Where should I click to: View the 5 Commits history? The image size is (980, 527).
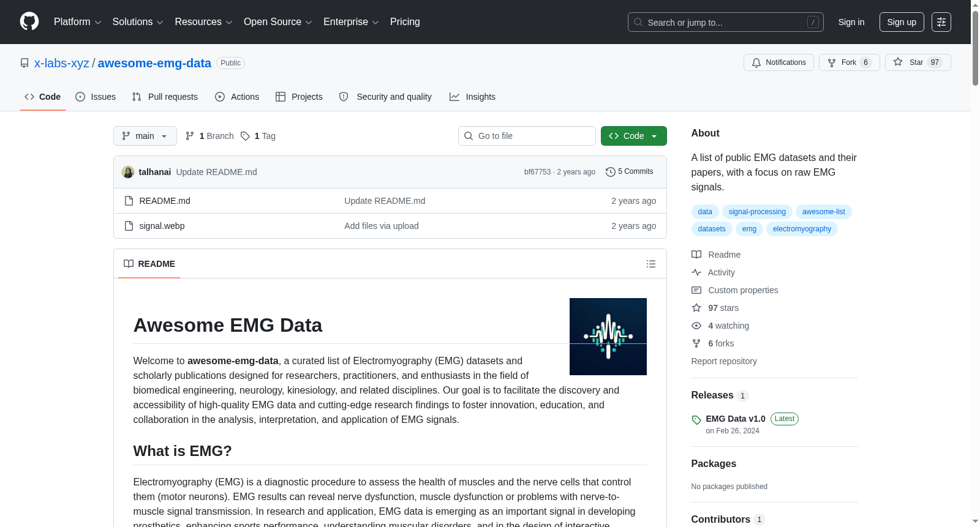[630, 172]
